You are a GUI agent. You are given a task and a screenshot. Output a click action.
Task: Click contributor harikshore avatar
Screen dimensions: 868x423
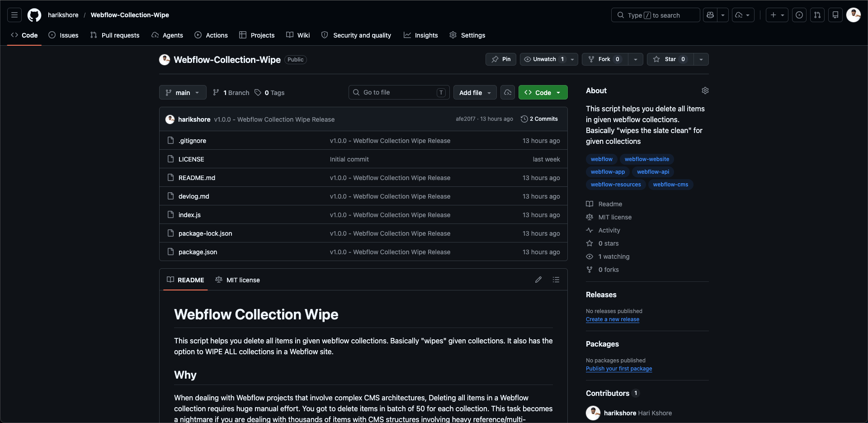pos(593,413)
